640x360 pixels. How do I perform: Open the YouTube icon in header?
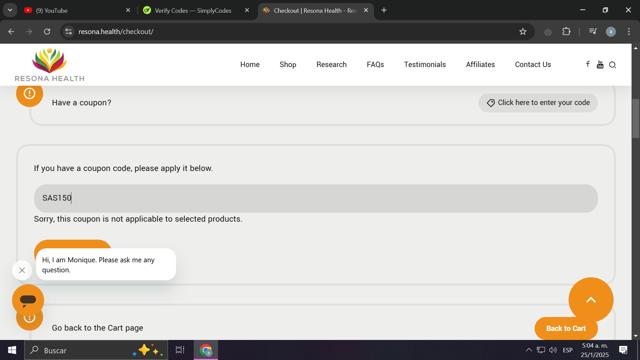pos(600,64)
